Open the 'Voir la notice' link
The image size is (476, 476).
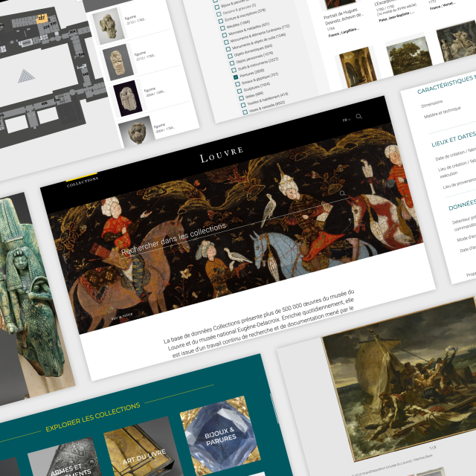tap(121, 316)
